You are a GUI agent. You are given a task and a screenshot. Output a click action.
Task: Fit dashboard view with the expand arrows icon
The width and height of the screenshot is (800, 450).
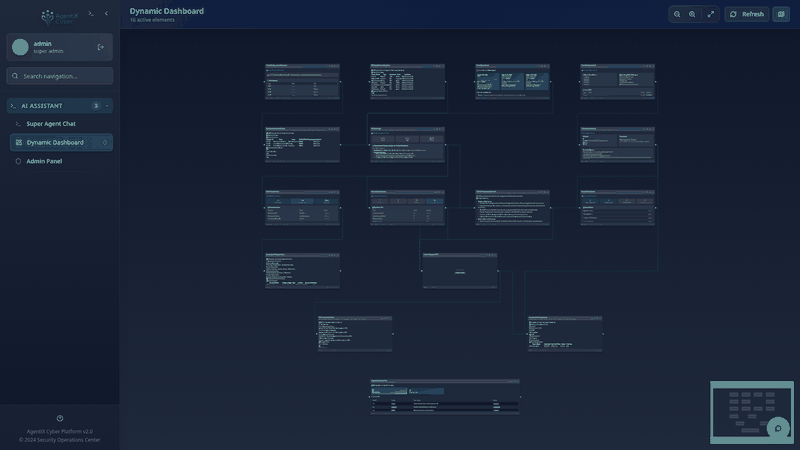(x=711, y=14)
